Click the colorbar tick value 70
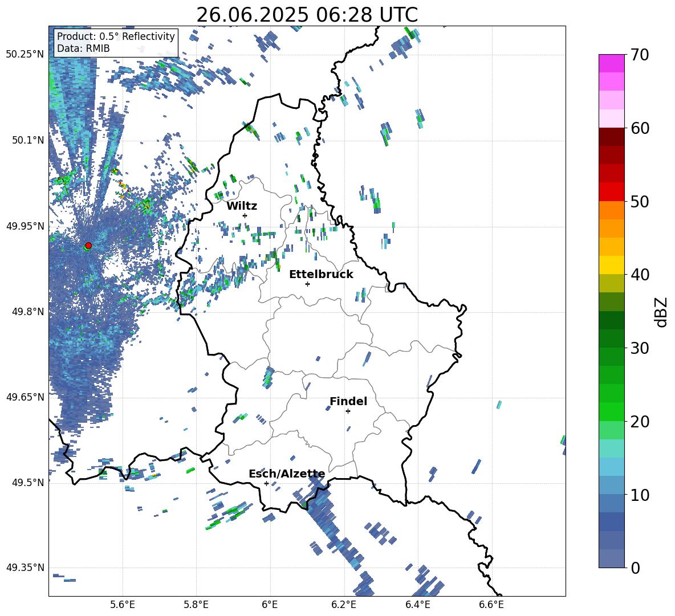Viewport: 675px width, 616px height. tap(640, 55)
